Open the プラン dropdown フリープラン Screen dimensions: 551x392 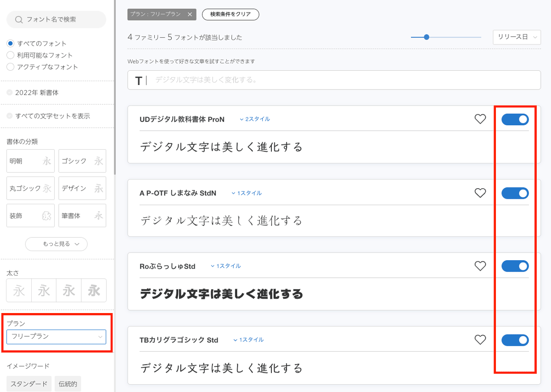pos(56,336)
